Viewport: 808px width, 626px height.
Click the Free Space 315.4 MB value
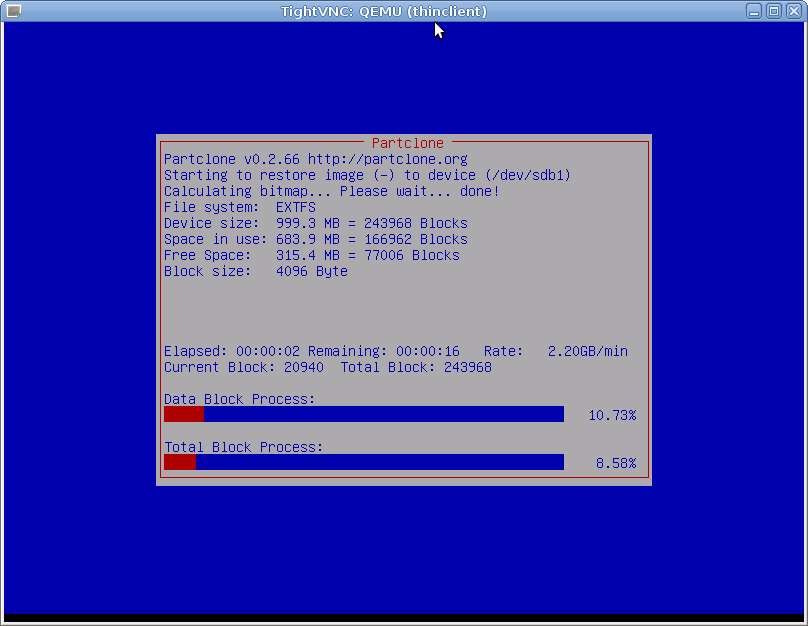308,256
